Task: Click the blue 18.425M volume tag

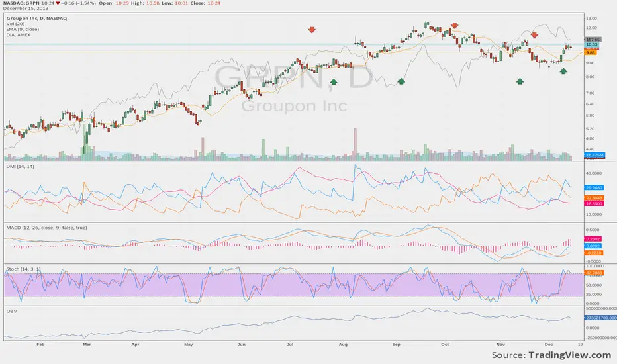Action: [594, 155]
